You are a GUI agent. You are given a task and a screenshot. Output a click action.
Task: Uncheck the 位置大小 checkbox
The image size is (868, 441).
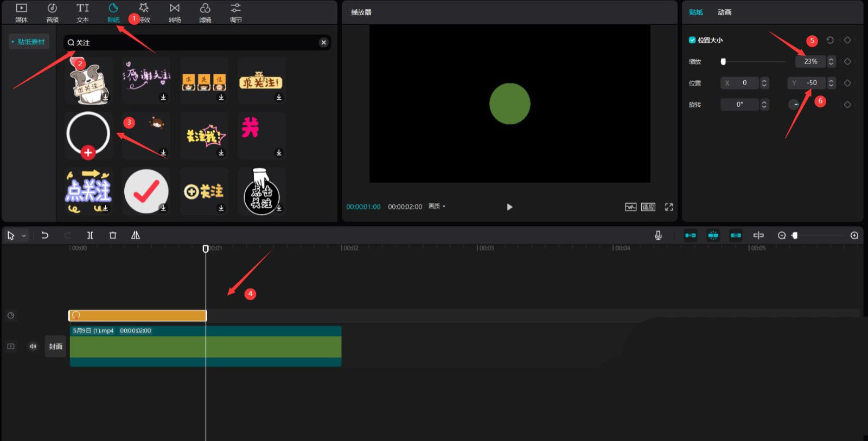692,40
